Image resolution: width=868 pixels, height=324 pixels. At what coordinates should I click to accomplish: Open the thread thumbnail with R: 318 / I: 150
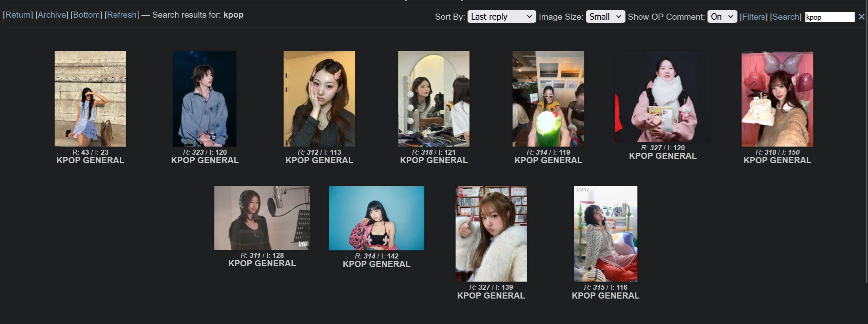(x=777, y=99)
